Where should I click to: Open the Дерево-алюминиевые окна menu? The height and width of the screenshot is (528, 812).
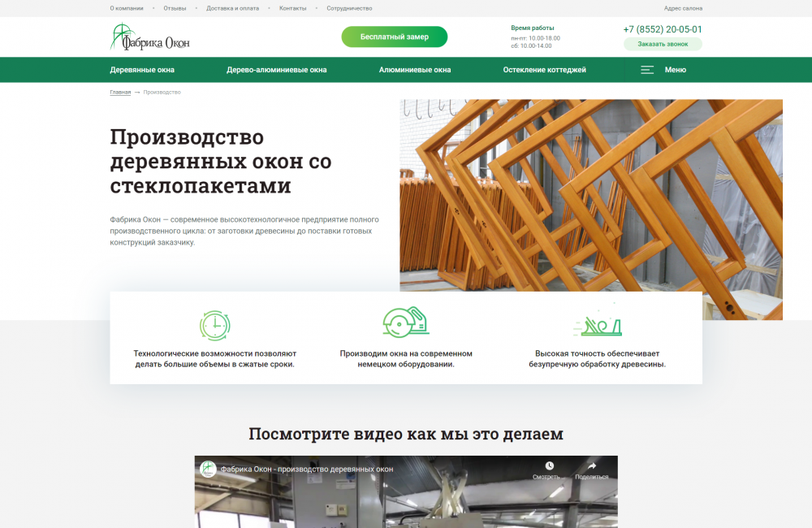click(x=276, y=70)
